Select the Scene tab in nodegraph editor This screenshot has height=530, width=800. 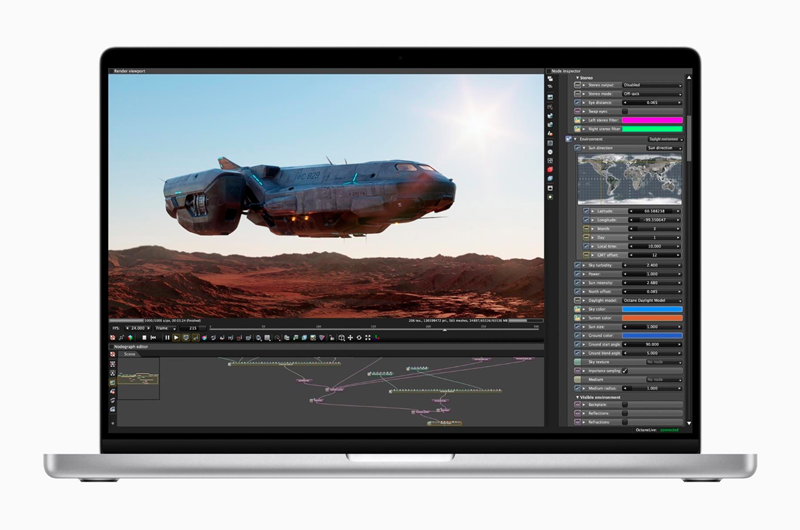point(130,354)
